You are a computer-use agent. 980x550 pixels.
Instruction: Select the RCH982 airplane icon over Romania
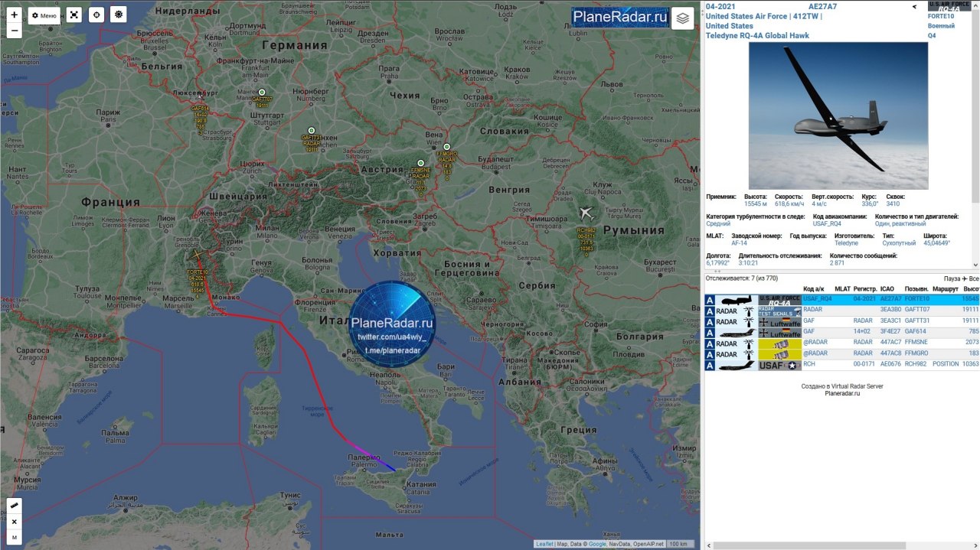tap(586, 213)
